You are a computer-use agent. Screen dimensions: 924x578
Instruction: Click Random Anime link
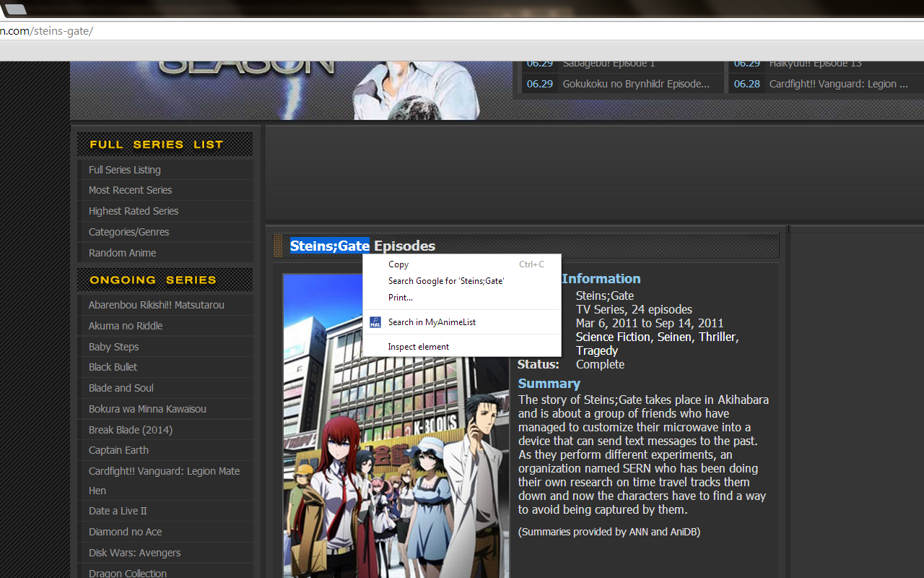[x=123, y=253]
